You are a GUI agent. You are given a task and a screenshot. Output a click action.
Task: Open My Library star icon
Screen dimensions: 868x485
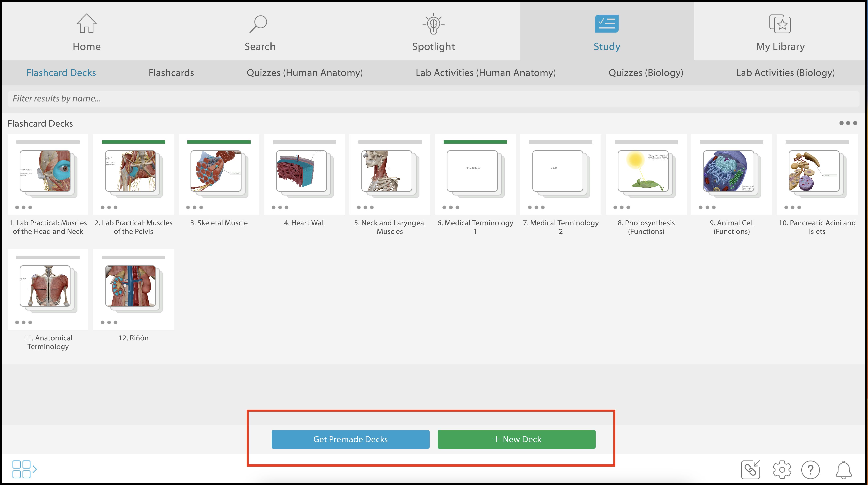[780, 24]
